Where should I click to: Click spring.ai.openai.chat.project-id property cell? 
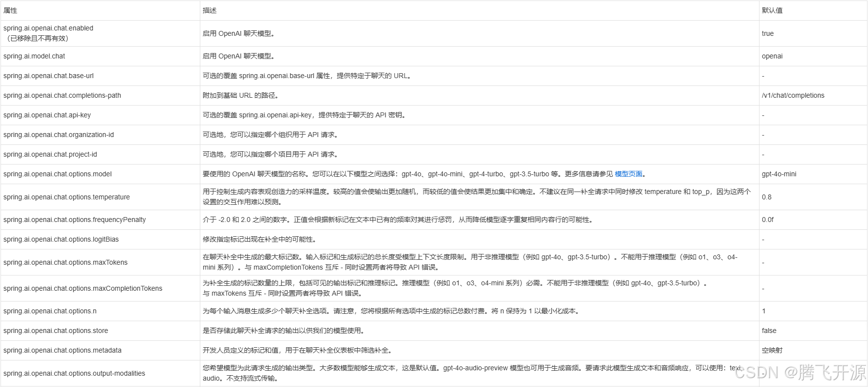click(100, 154)
